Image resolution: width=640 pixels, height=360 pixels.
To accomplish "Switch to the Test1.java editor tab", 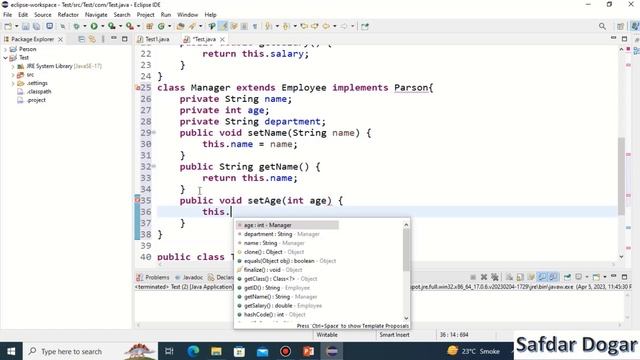I will point(153,39).
